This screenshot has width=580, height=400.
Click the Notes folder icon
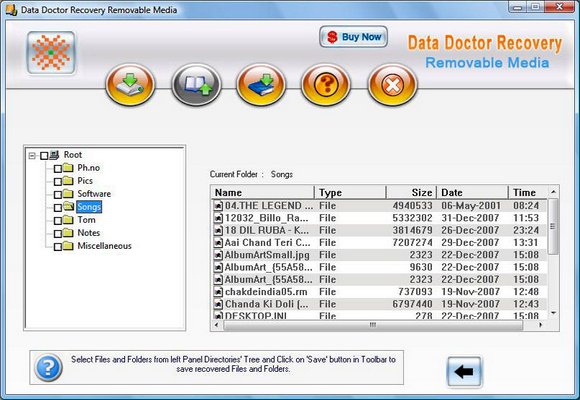[68, 233]
